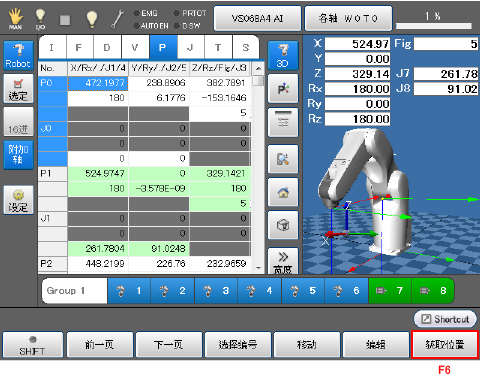Select the D variable tab
The width and height of the screenshot is (480, 376).
point(108,47)
